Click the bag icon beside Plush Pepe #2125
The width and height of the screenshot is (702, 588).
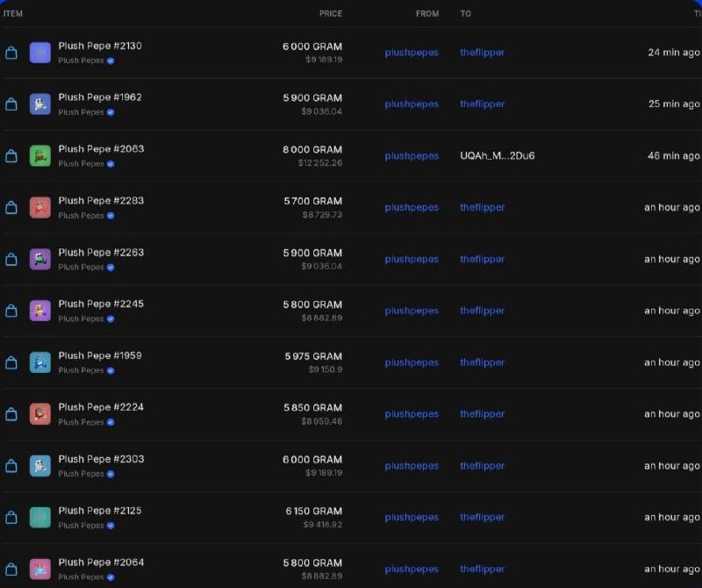point(11,517)
